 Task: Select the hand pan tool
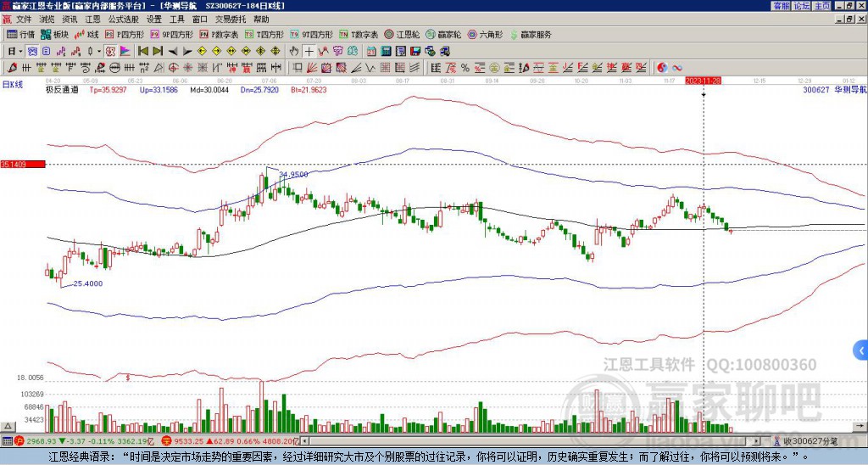point(294,51)
